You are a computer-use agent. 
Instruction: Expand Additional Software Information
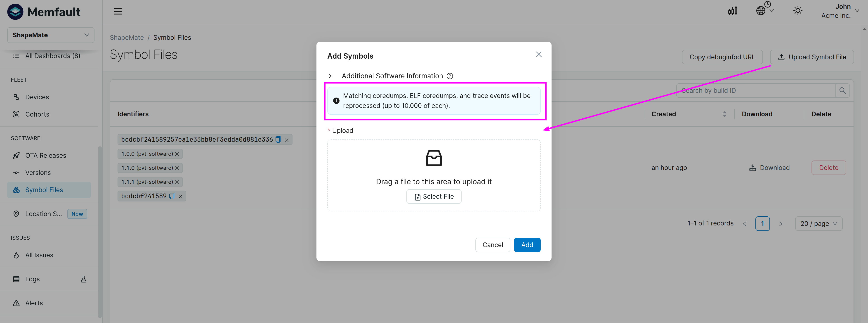[330, 76]
